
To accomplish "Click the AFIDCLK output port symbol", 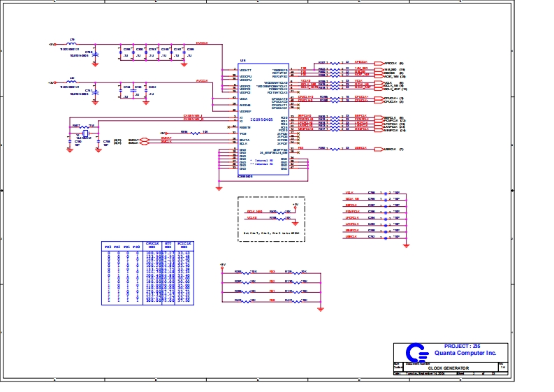I will [x=379, y=62].
